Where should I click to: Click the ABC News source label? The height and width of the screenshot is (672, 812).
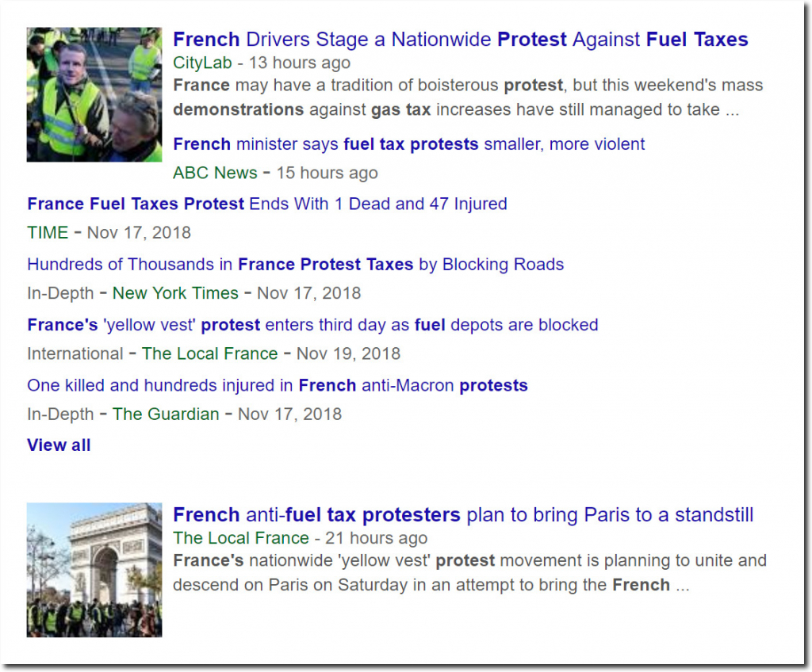[215, 173]
